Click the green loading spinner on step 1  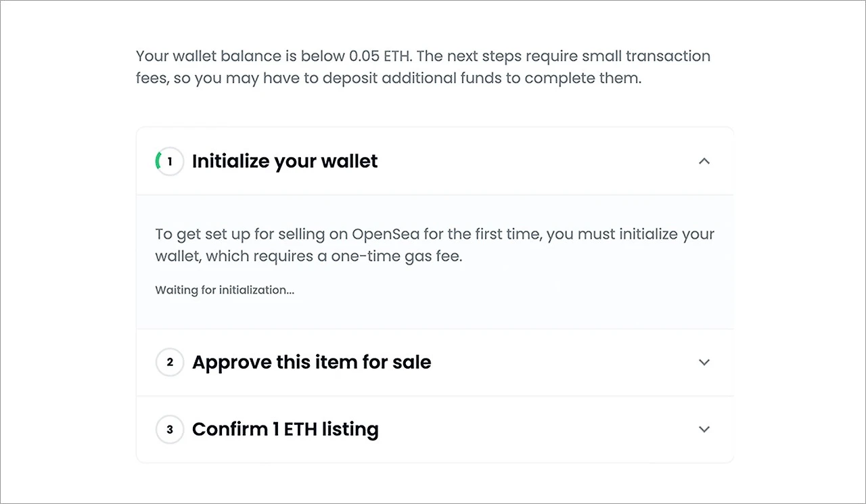158,161
